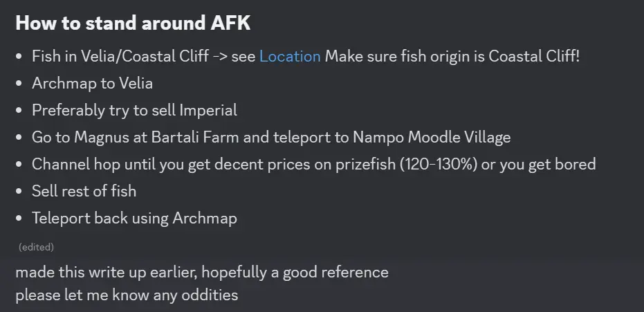Click the text 'Fish in Velia/Coastal Cliff'

[x=120, y=56]
